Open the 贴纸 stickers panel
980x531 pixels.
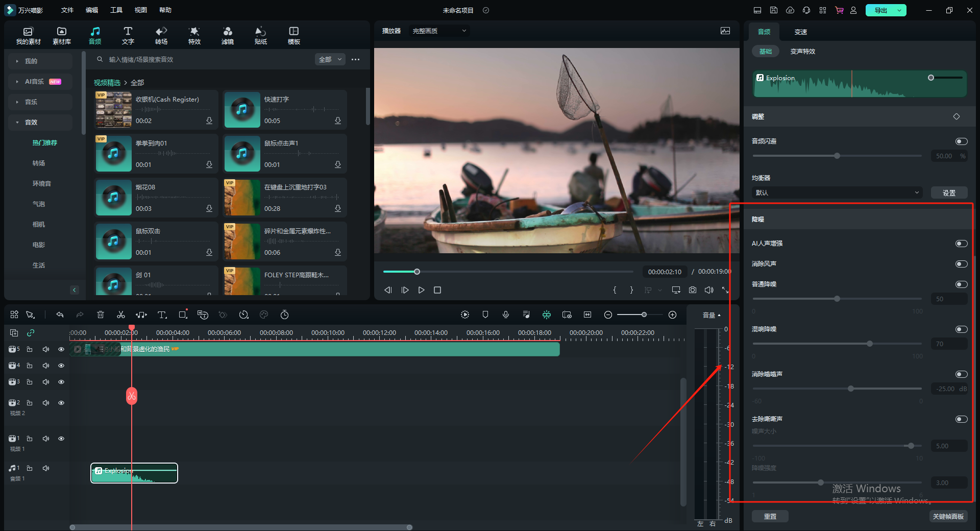(260, 35)
